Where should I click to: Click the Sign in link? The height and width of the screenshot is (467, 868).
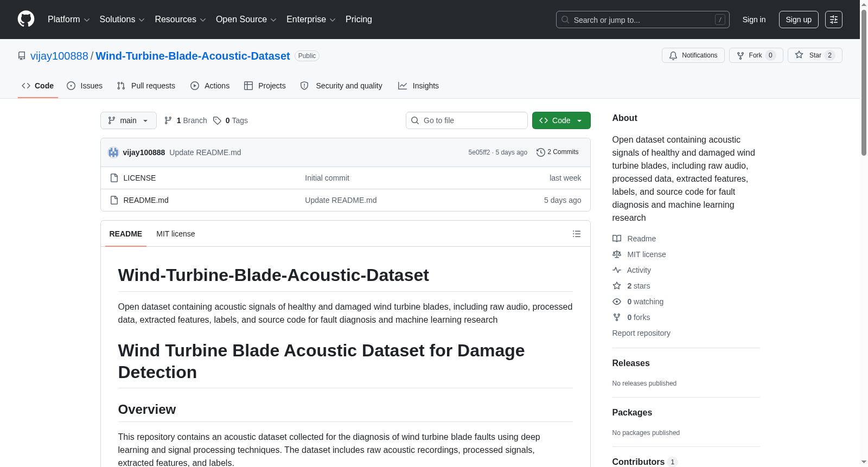coord(754,20)
